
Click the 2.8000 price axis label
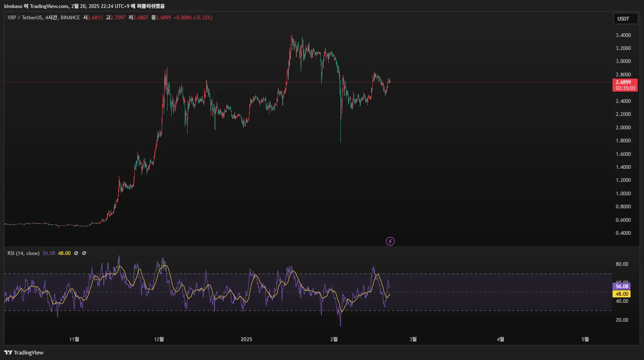[x=623, y=75]
